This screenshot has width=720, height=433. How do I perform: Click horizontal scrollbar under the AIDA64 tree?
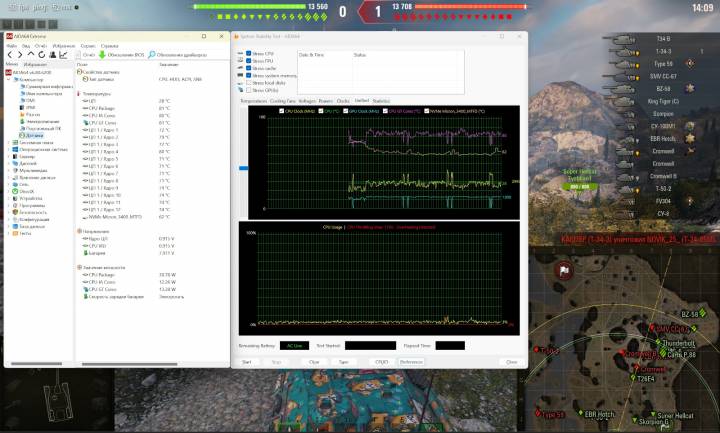[36, 364]
